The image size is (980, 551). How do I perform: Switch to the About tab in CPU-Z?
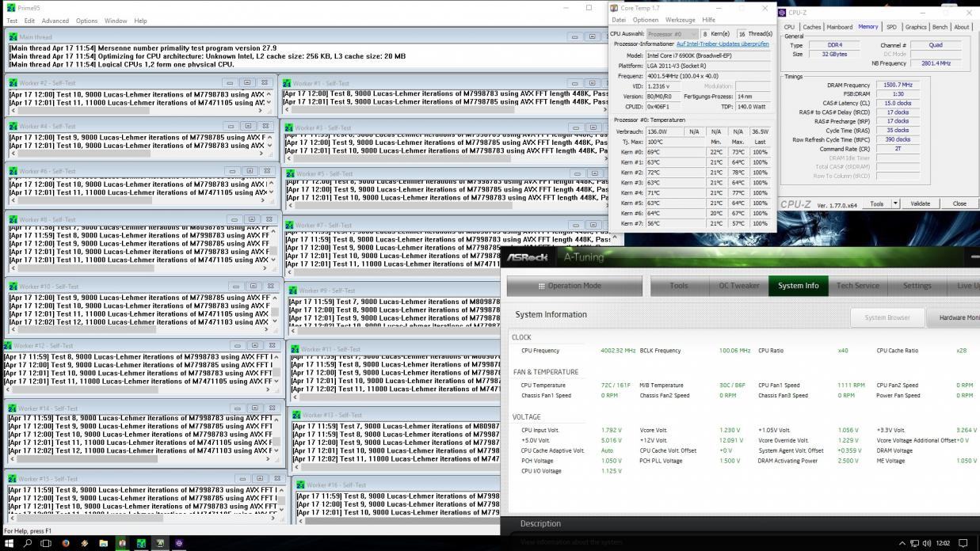[961, 27]
